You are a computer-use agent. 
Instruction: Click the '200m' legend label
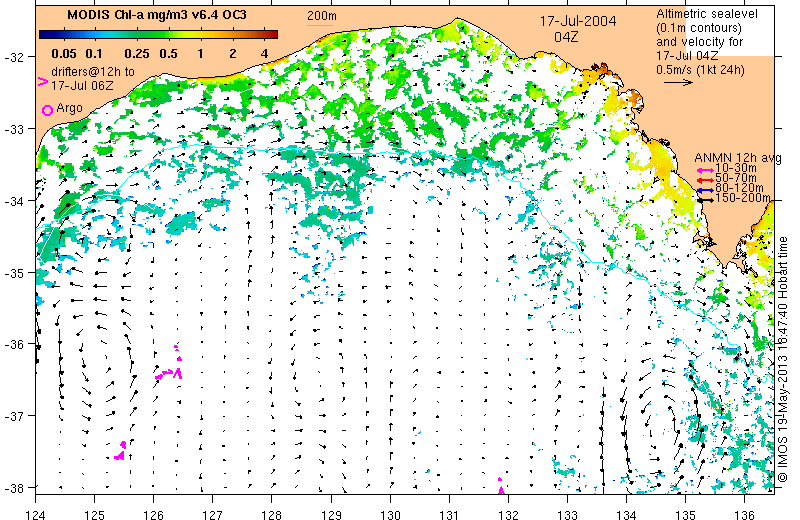point(321,16)
